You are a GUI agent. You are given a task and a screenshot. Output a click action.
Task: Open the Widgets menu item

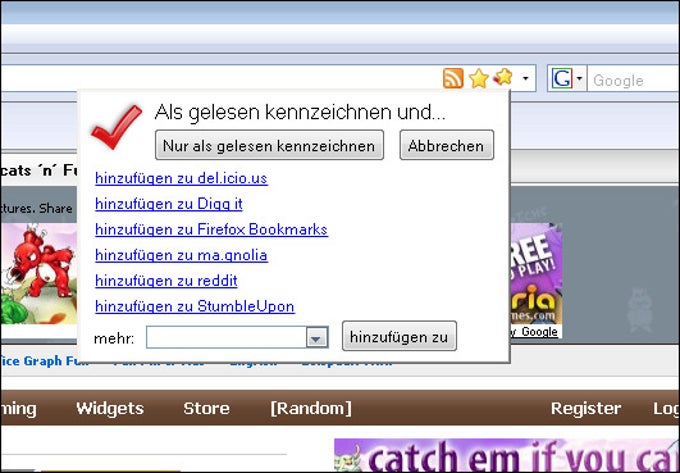tap(110, 408)
